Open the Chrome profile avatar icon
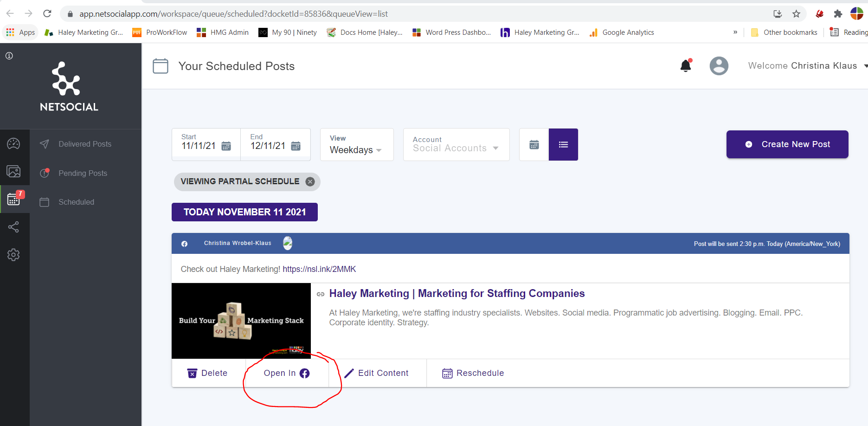Viewport: 868px width, 426px height. tap(857, 13)
